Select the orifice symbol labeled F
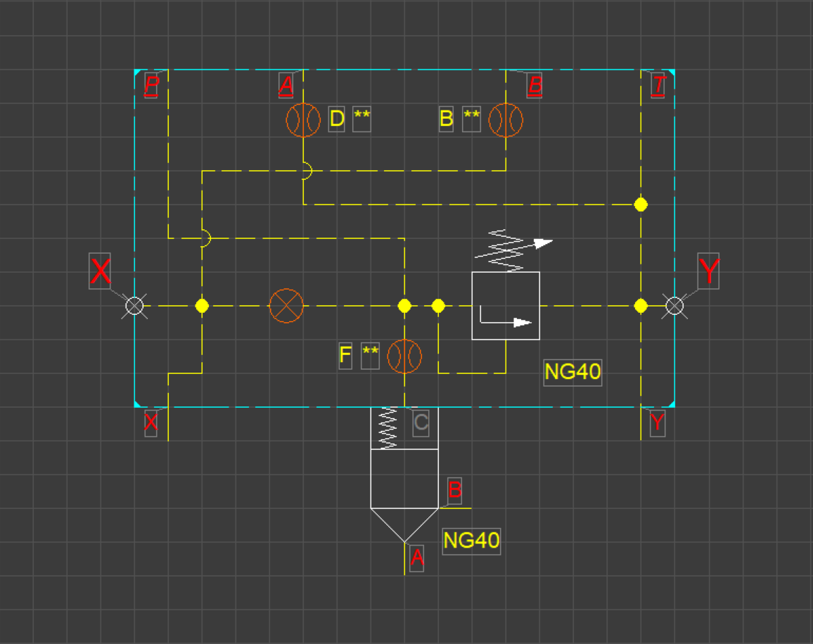Viewport: 813px width, 644px height. click(404, 356)
